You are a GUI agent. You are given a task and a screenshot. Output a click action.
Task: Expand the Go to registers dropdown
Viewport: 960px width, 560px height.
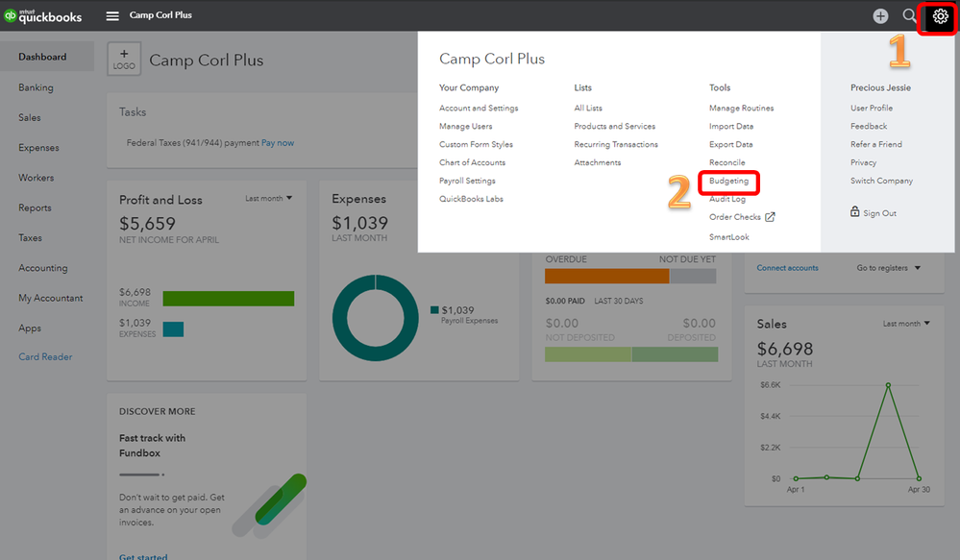pos(889,268)
